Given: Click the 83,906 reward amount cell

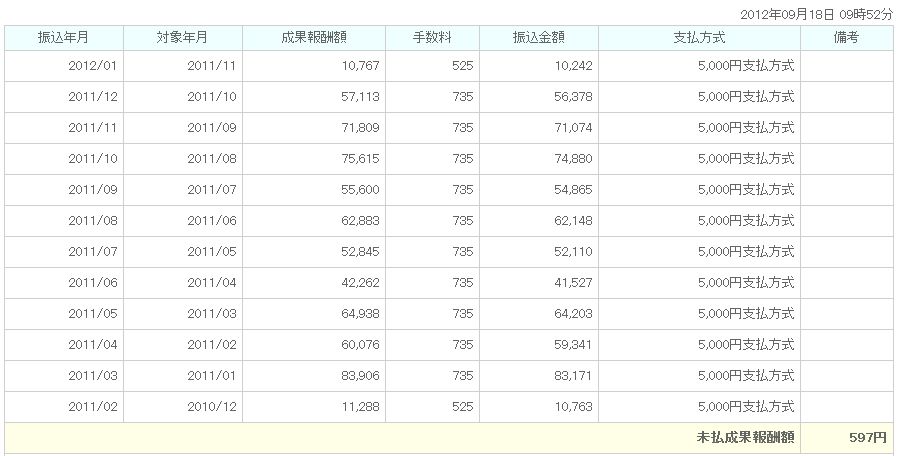Looking at the screenshot, I should click(314, 376).
